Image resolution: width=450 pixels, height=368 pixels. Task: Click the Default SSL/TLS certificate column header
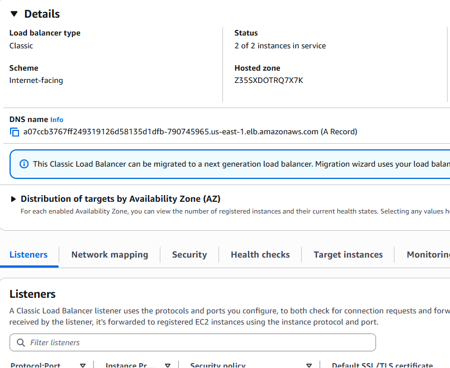[382, 365]
